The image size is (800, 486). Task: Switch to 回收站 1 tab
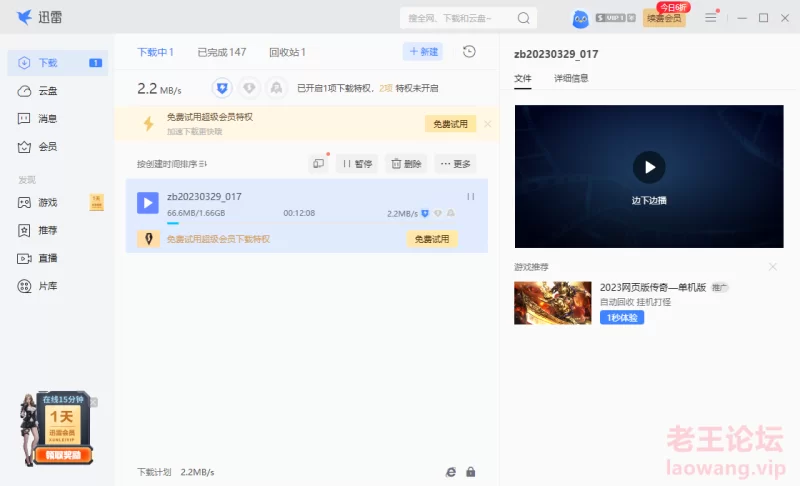287,52
